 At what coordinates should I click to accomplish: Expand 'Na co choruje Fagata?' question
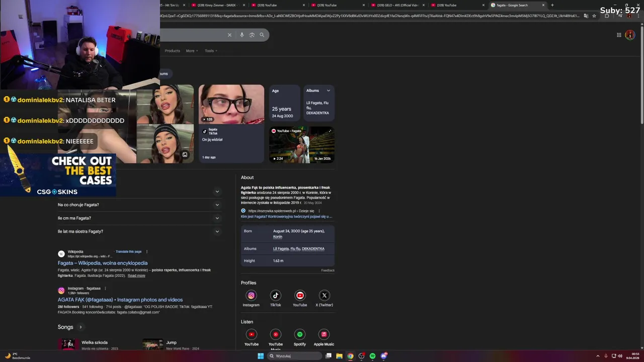pyautogui.click(x=139, y=205)
